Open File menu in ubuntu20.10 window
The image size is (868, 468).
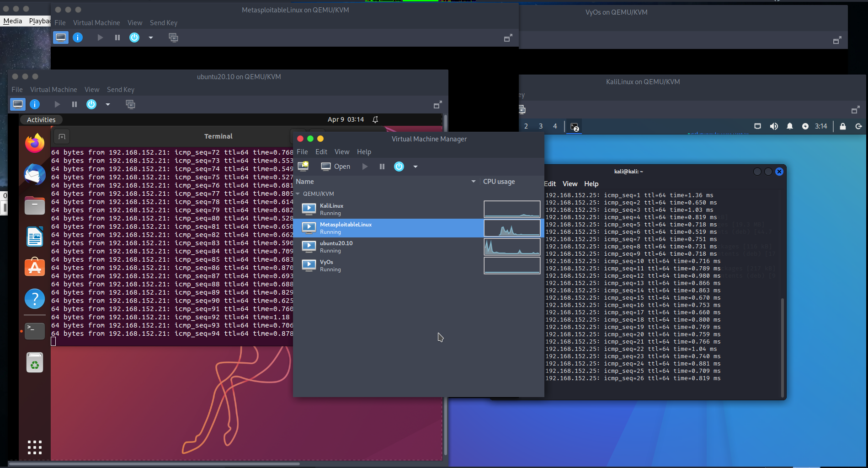point(17,90)
